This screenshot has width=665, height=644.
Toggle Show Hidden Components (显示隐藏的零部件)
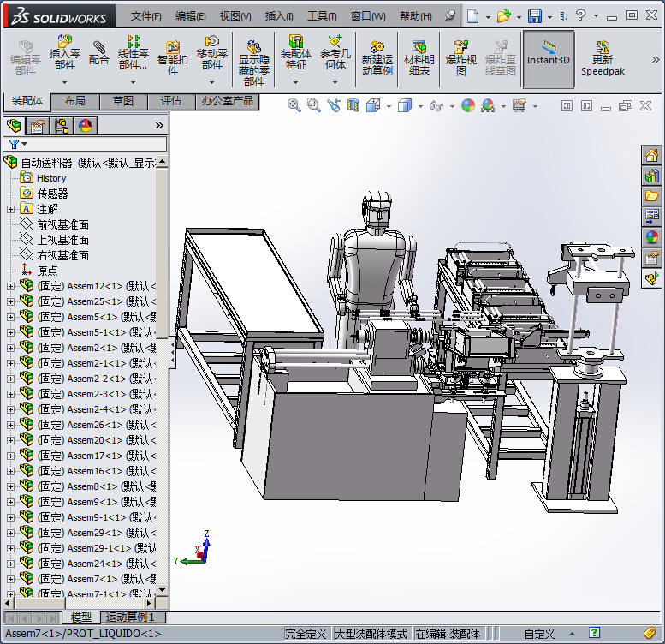[253, 60]
